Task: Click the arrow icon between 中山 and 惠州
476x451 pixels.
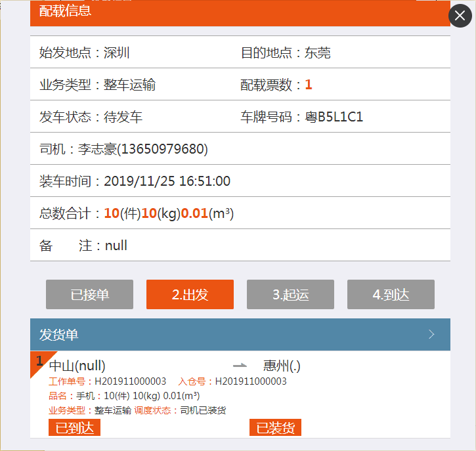Action: point(240,366)
